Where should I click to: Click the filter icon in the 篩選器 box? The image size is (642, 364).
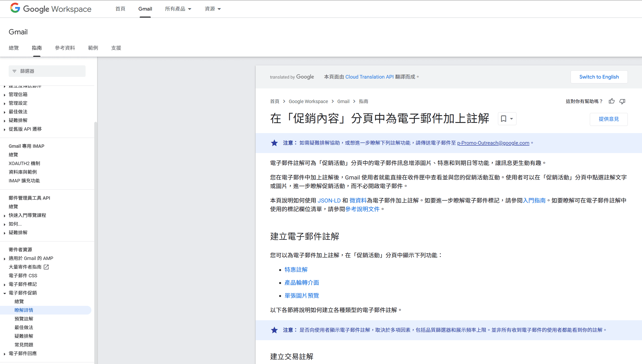[x=14, y=71]
